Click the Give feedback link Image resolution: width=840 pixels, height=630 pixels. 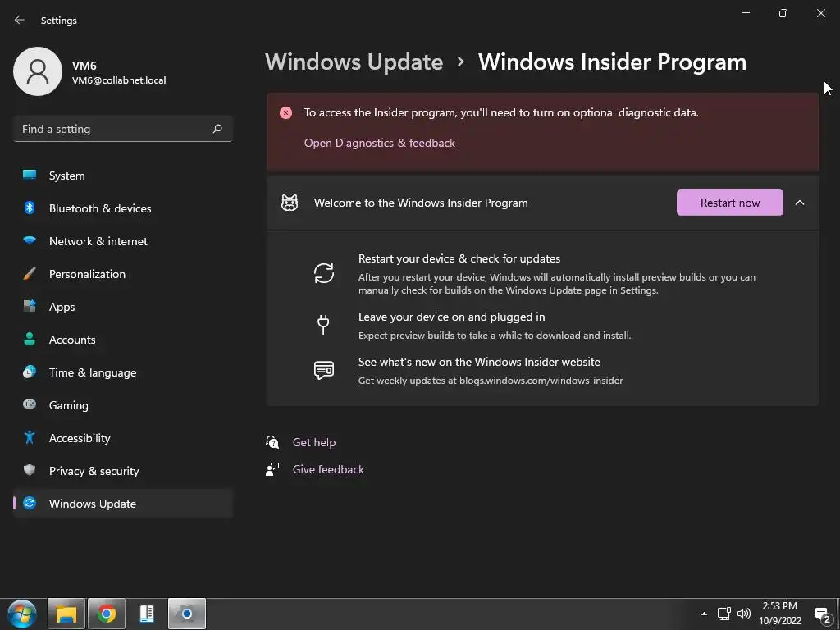[x=328, y=469]
